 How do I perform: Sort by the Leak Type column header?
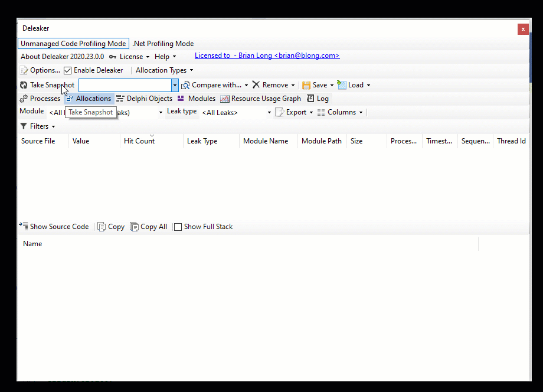tap(211, 141)
